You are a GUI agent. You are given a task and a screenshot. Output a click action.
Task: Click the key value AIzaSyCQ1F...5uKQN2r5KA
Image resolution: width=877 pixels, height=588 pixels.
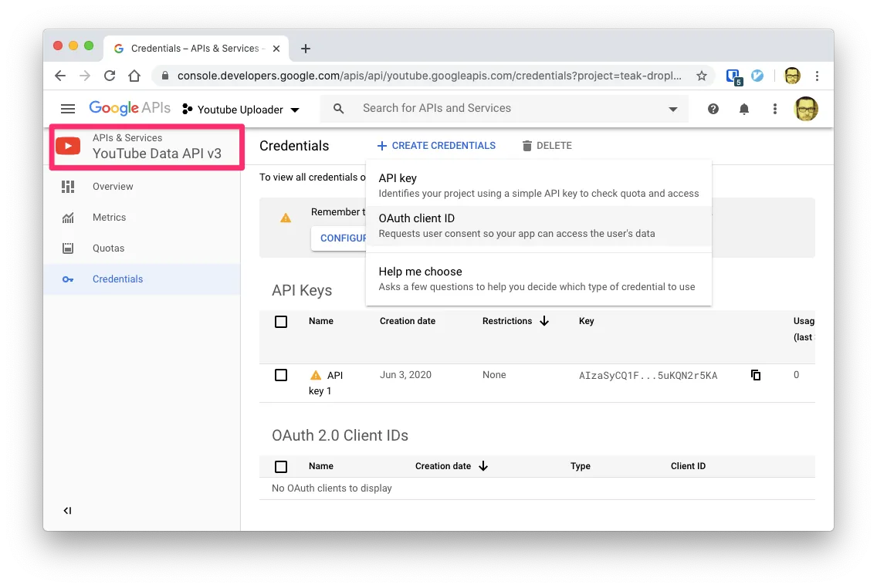pyautogui.click(x=648, y=376)
